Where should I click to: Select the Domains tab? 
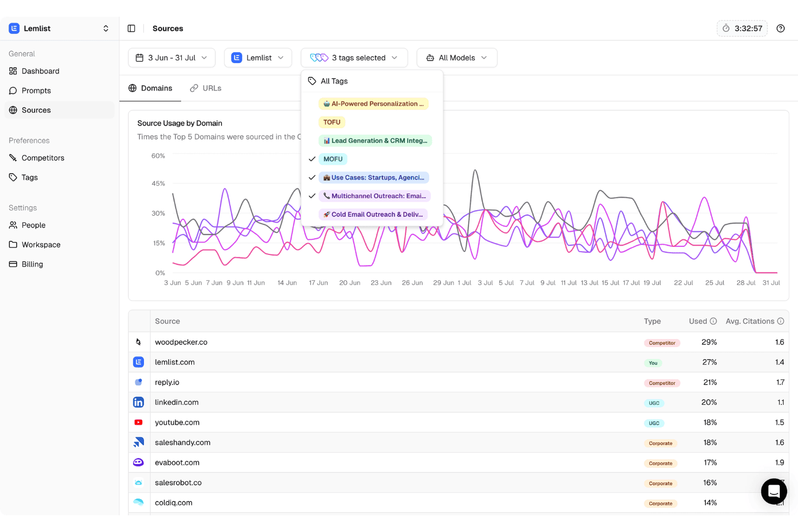[x=150, y=88]
